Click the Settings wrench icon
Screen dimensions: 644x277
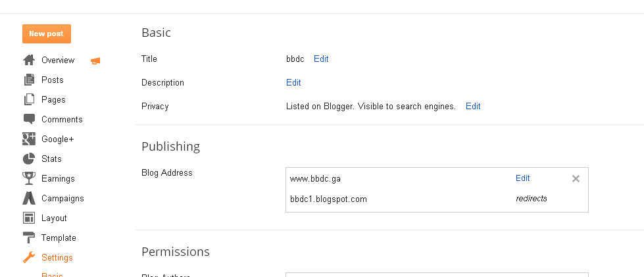pos(29,257)
